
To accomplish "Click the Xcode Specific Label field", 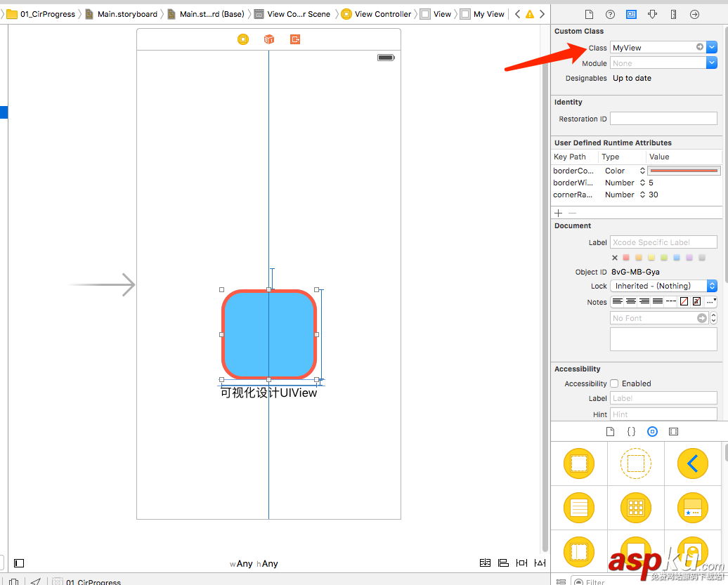I will [x=663, y=242].
